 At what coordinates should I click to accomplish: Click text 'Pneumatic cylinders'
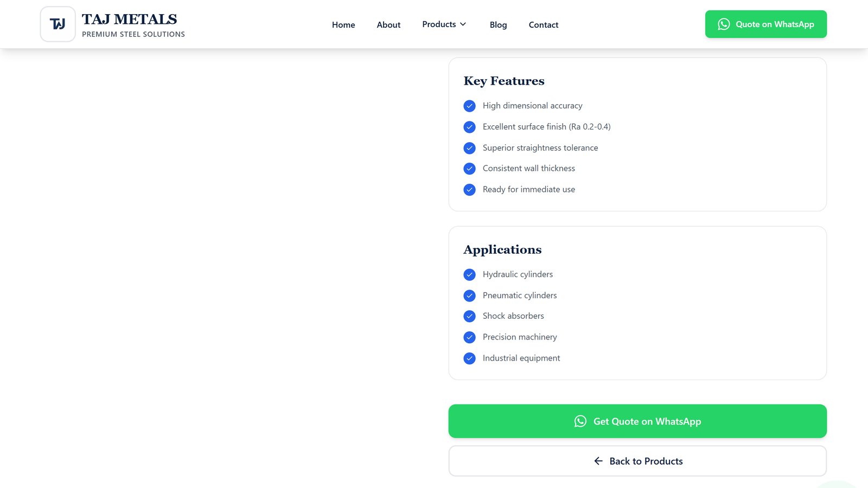[520, 296]
